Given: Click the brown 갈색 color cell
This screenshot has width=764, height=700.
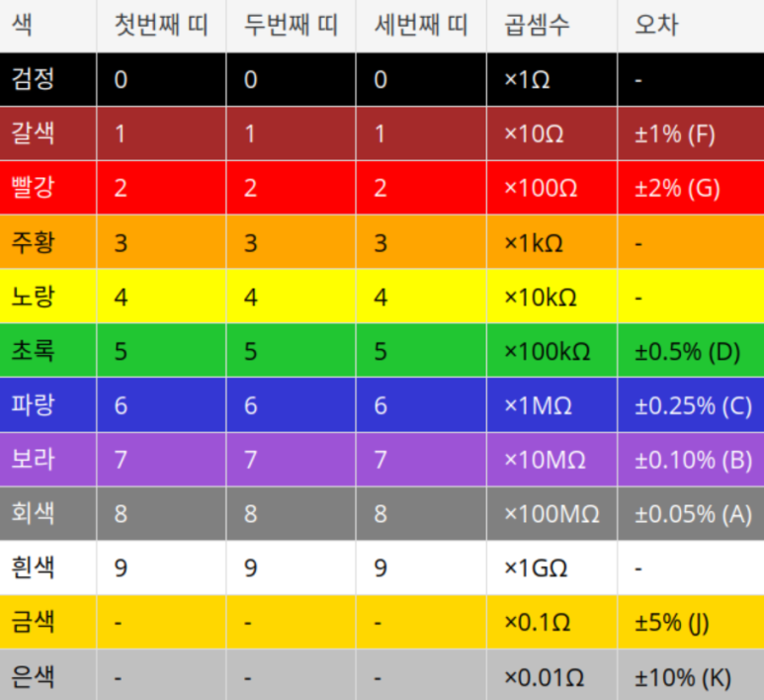Looking at the screenshot, I should coord(47,133).
